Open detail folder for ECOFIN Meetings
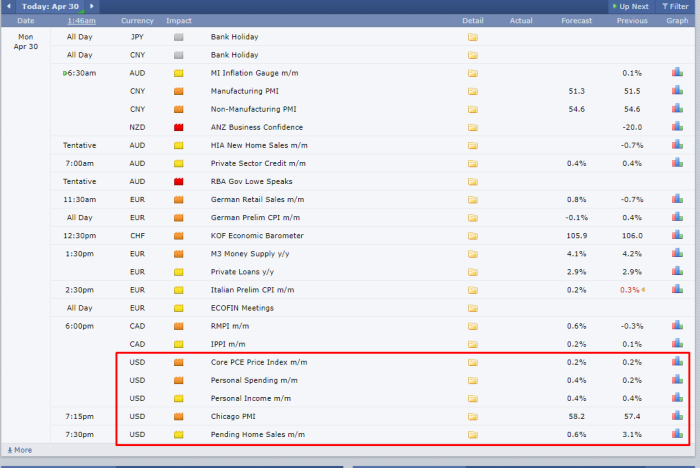This screenshot has height=468, width=700. tap(473, 308)
